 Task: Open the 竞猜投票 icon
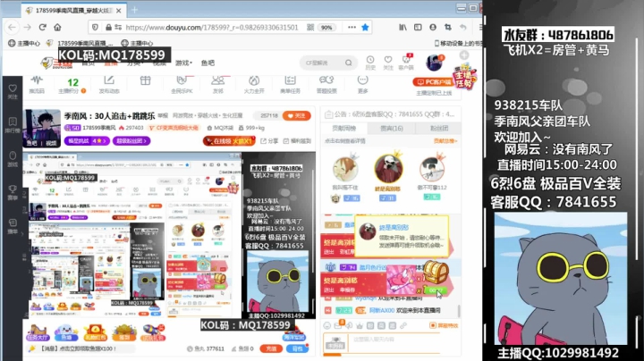click(326, 84)
